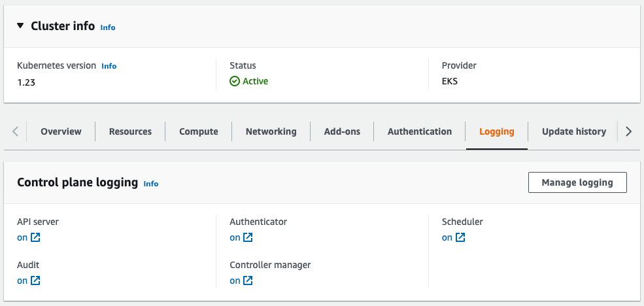The image size is (644, 306).
Task: Open Info link beside Control plane logging
Action: pyautogui.click(x=151, y=184)
